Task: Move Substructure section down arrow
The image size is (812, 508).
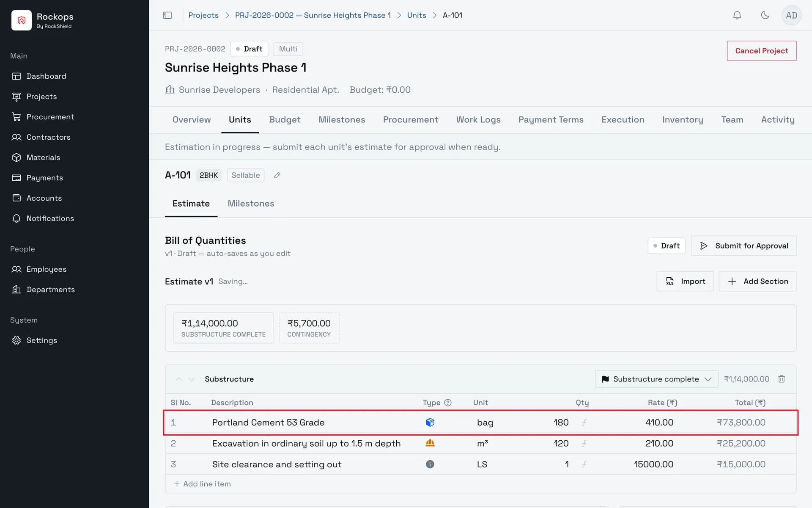Action: [x=192, y=379]
